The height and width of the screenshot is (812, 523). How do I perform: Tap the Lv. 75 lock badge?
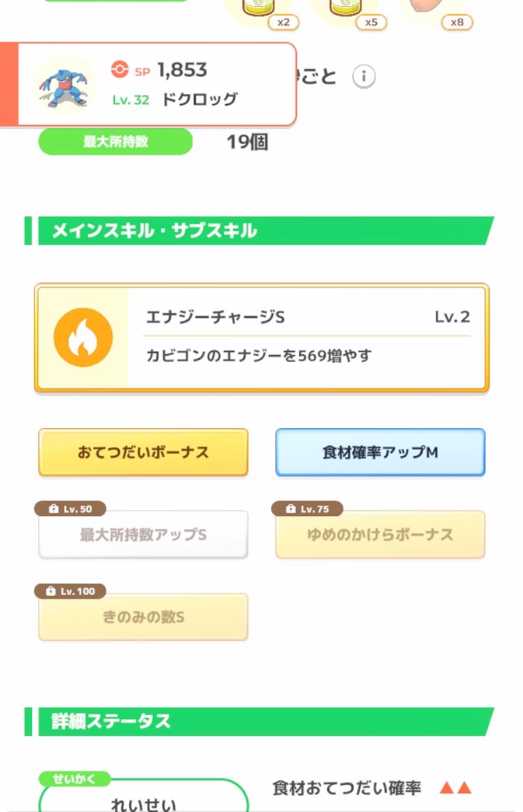coord(308,509)
